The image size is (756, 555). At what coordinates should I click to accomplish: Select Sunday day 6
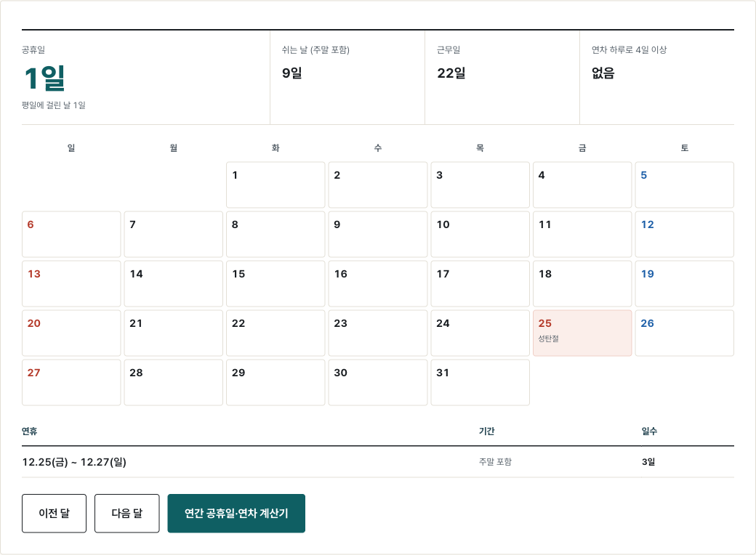point(71,234)
